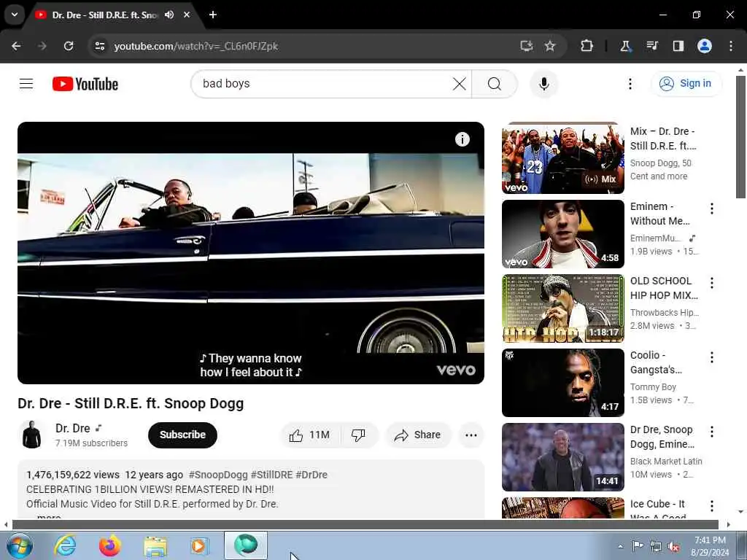Click the muted volume tray icon

[x=673, y=547]
